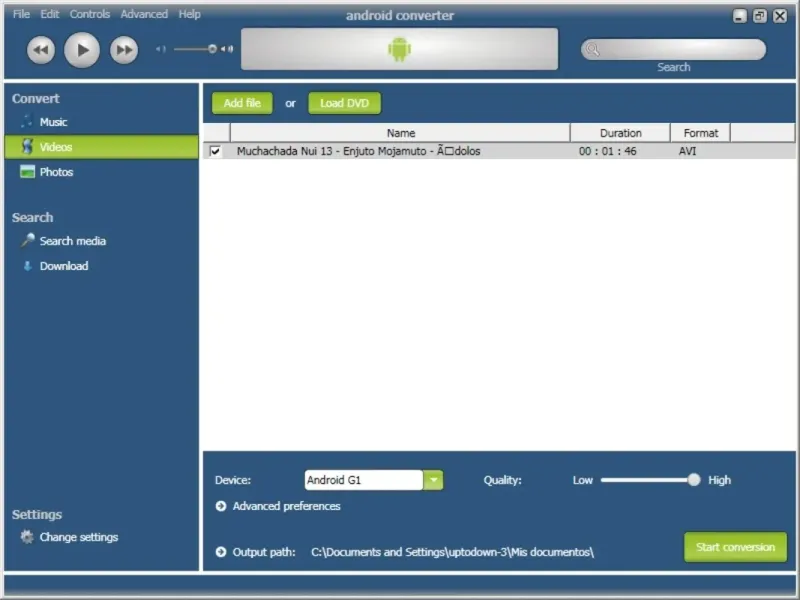Open the Edit menu

[x=49, y=14]
